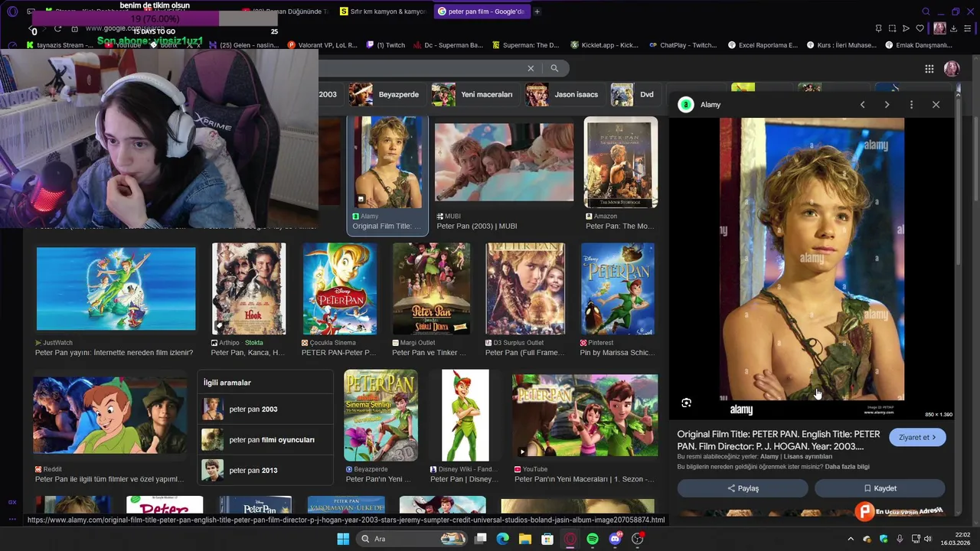Click the Google search magnifier icon

[x=554, y=68]
